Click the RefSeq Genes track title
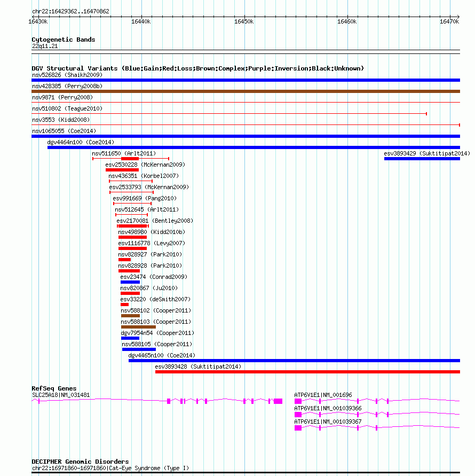 54,388
